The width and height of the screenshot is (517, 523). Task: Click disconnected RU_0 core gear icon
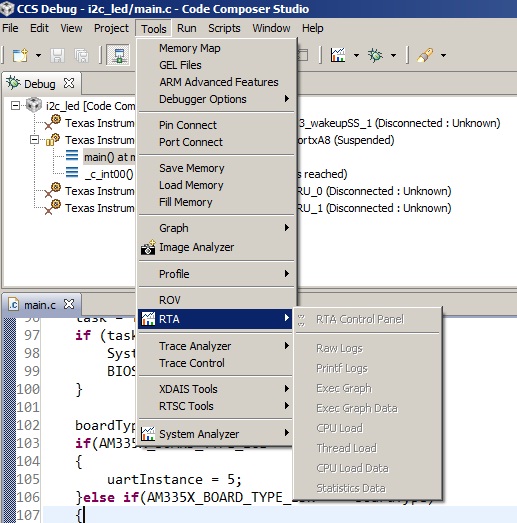pos(53,190)
